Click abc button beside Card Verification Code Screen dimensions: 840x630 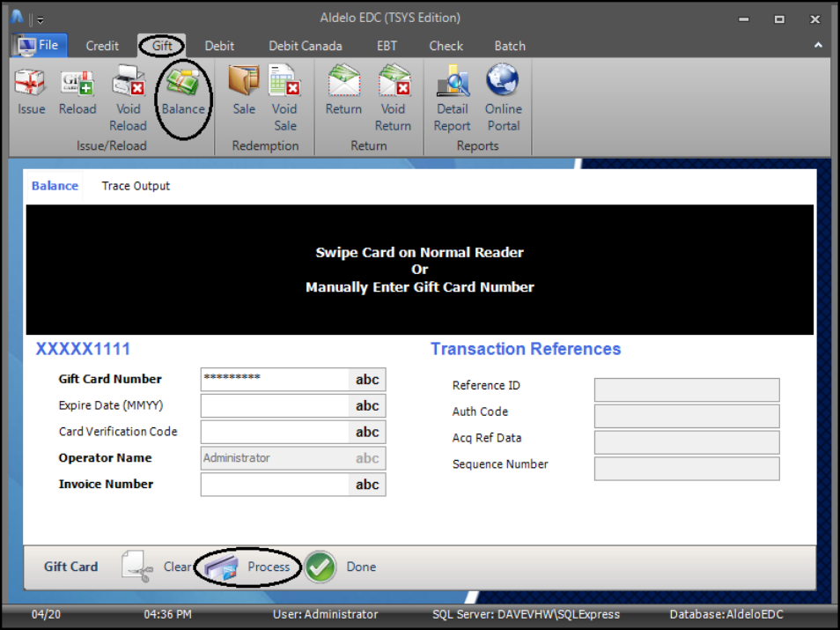[x=367, y=432]
